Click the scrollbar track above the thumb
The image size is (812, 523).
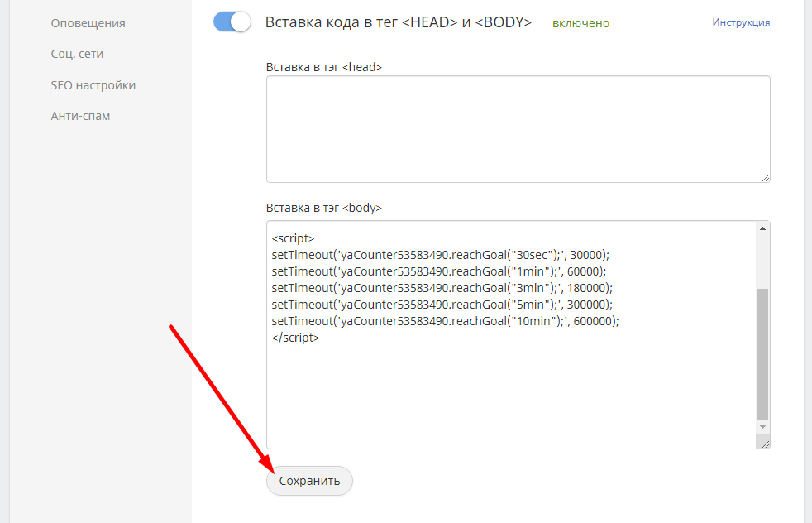(x=762, y=261)
